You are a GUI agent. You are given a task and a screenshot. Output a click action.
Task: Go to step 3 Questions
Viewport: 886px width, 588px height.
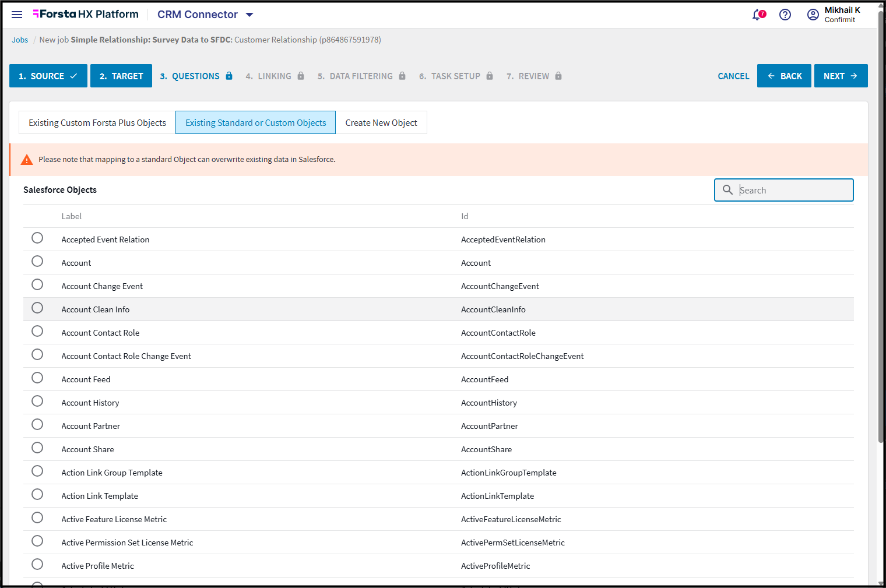[196, 76]
